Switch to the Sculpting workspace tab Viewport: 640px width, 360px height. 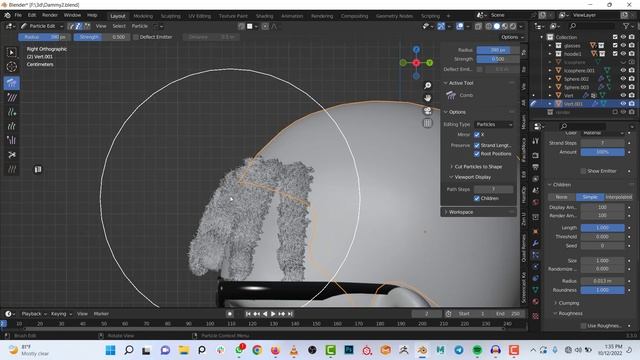pos(170,16)
